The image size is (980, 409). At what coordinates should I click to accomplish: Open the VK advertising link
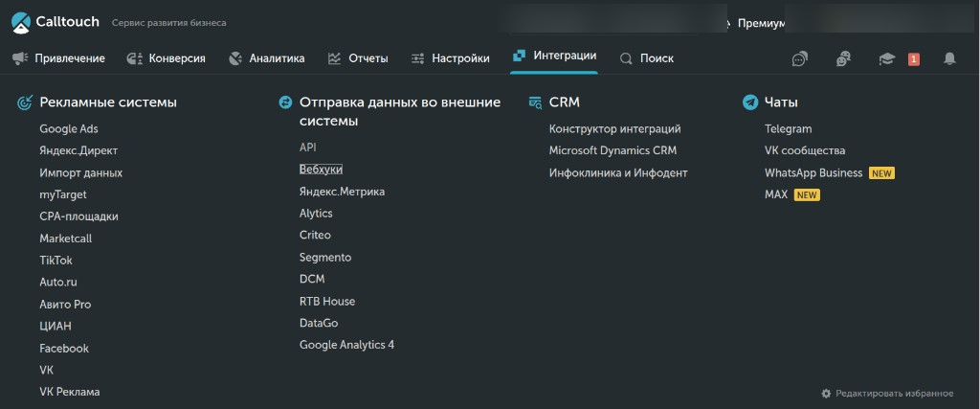[46, 371]
